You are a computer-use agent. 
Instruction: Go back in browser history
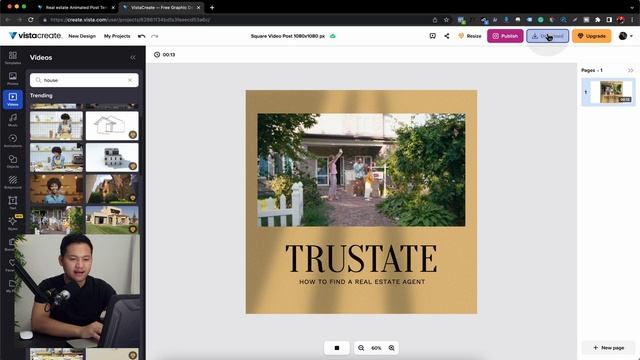coord(7,20)
